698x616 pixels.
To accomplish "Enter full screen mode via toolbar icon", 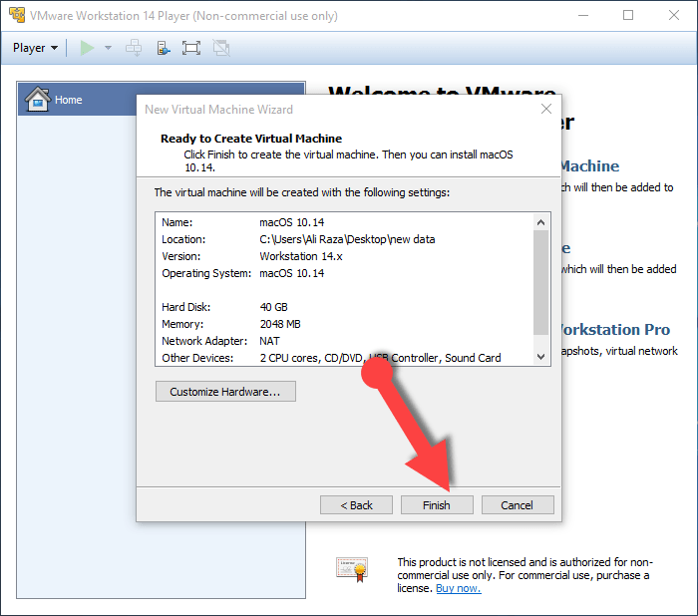I will click(x=191, y=48).
